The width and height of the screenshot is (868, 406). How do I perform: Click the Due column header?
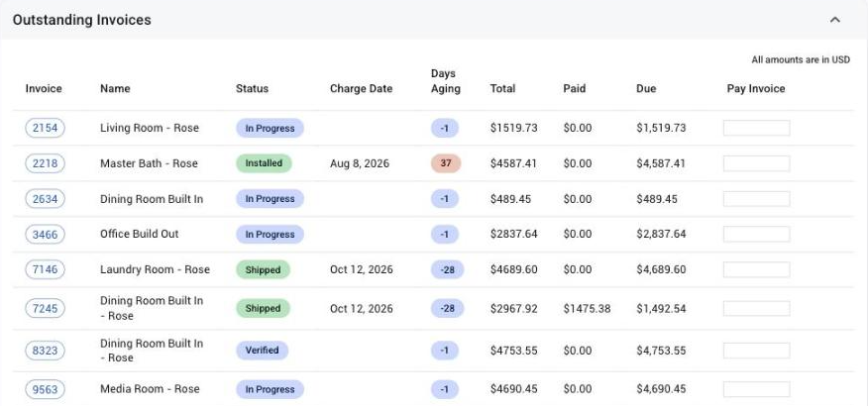(646, 88)
